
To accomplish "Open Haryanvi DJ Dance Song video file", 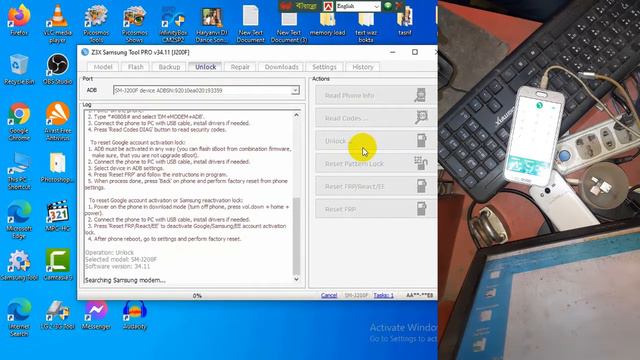I will click(x=211, y=23).
